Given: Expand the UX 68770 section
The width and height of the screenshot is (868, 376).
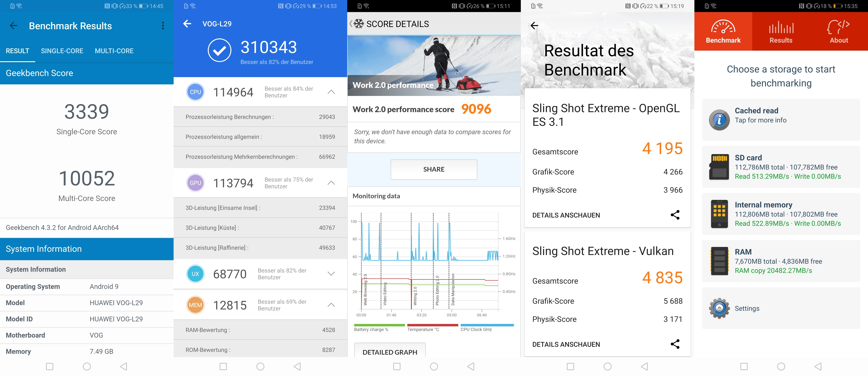Looking at the screenshot, I should click(331, 274).
